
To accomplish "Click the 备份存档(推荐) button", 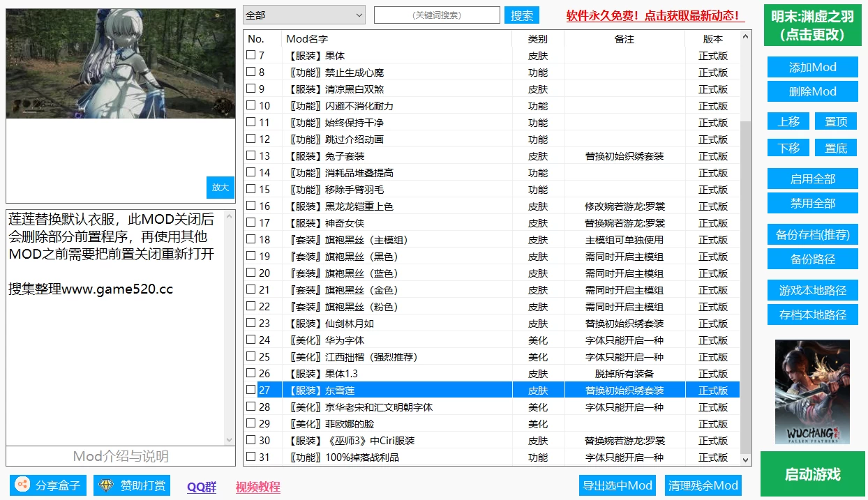I will coord(813,234).
